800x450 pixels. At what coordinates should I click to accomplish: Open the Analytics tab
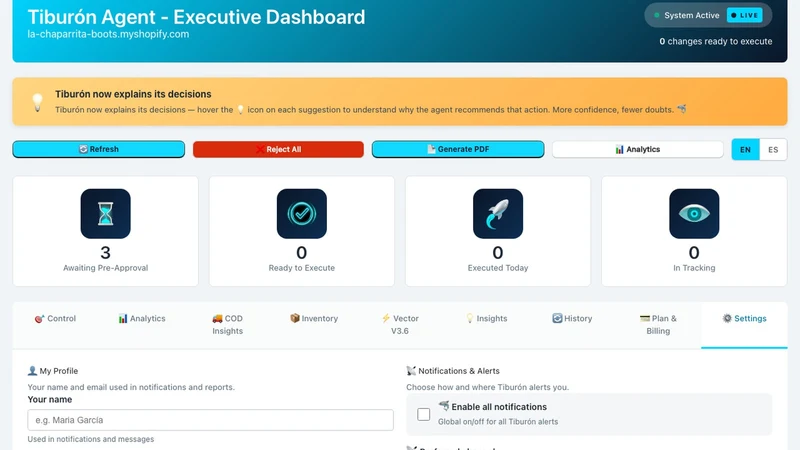point(142,324)
